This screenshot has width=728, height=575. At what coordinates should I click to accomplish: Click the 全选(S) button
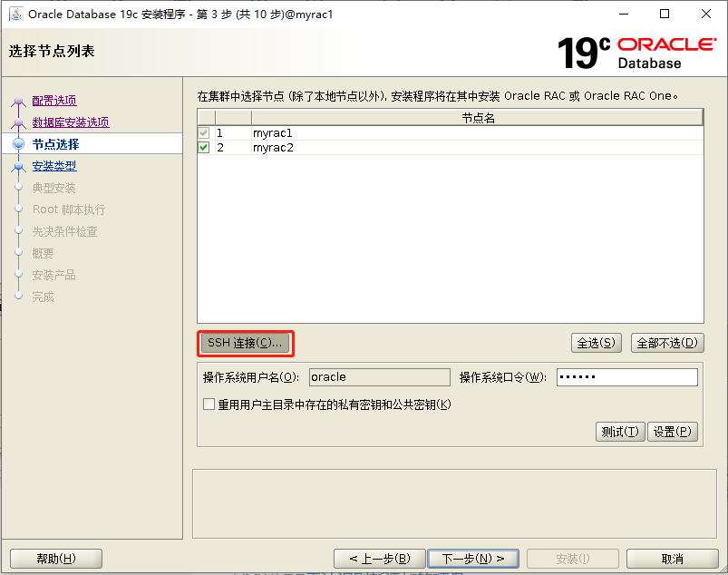tap(597, 343)
